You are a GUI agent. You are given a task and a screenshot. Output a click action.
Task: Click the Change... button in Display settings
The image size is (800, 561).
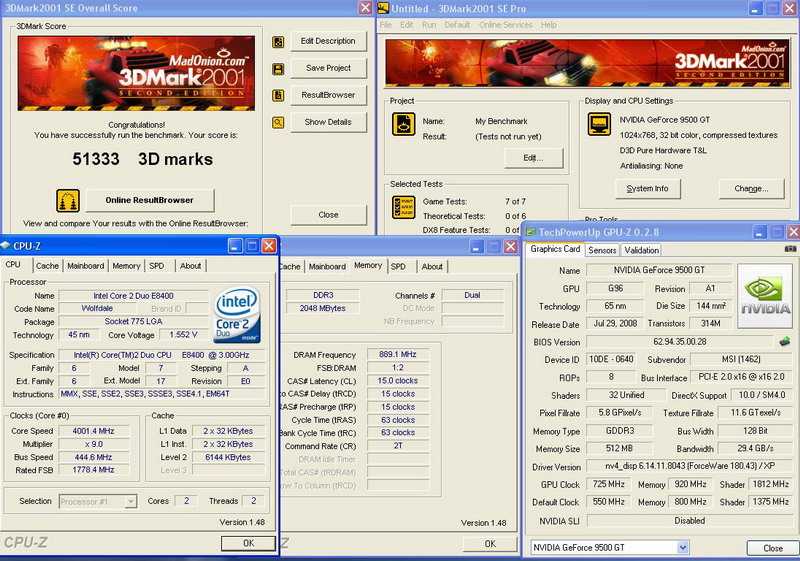click(x=751, y=189)
